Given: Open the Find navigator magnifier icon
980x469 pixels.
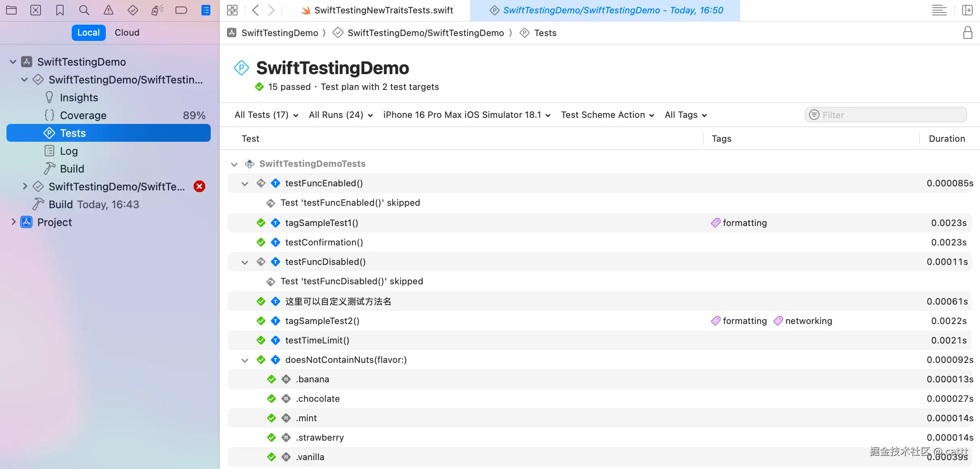Looking at the screenshot, I should tap(84, 10).
